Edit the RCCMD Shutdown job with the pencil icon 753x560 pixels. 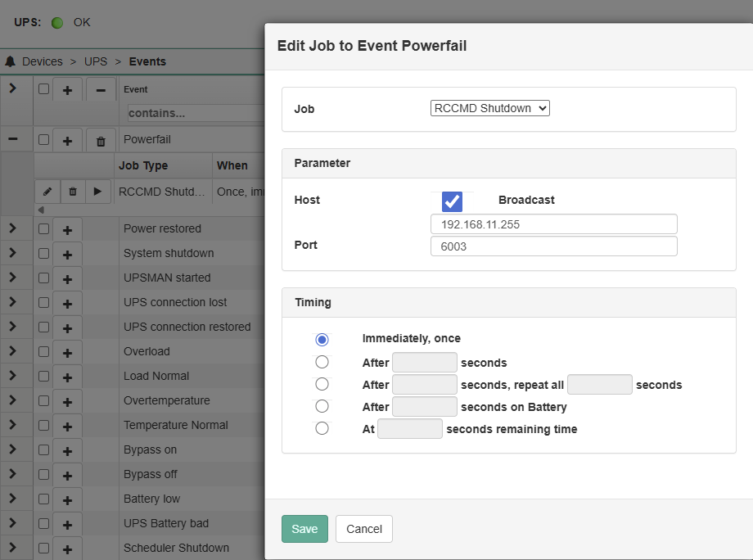(47, 192)
